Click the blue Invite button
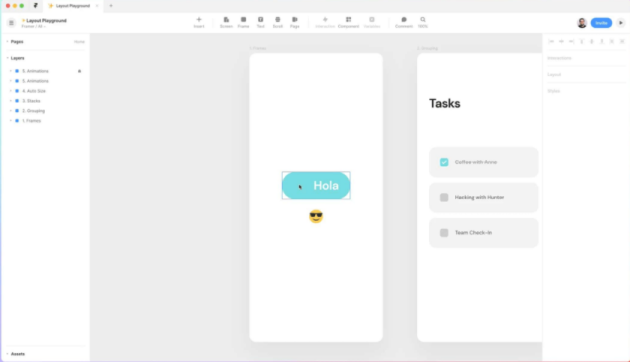 601,23
